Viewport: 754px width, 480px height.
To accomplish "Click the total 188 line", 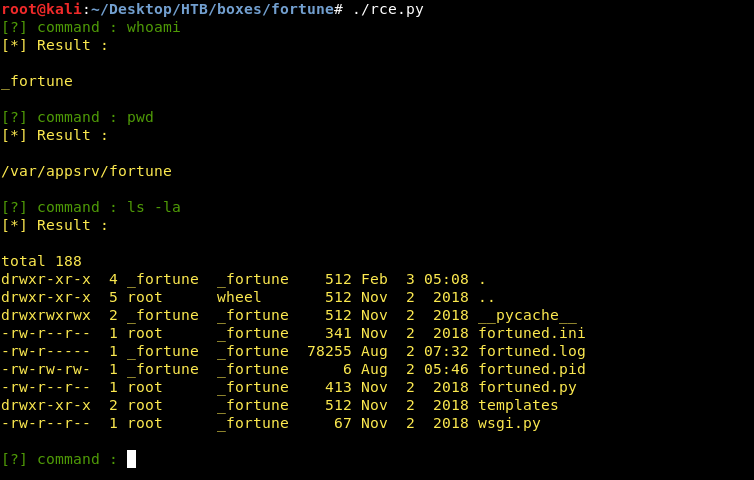I will 41,261.
